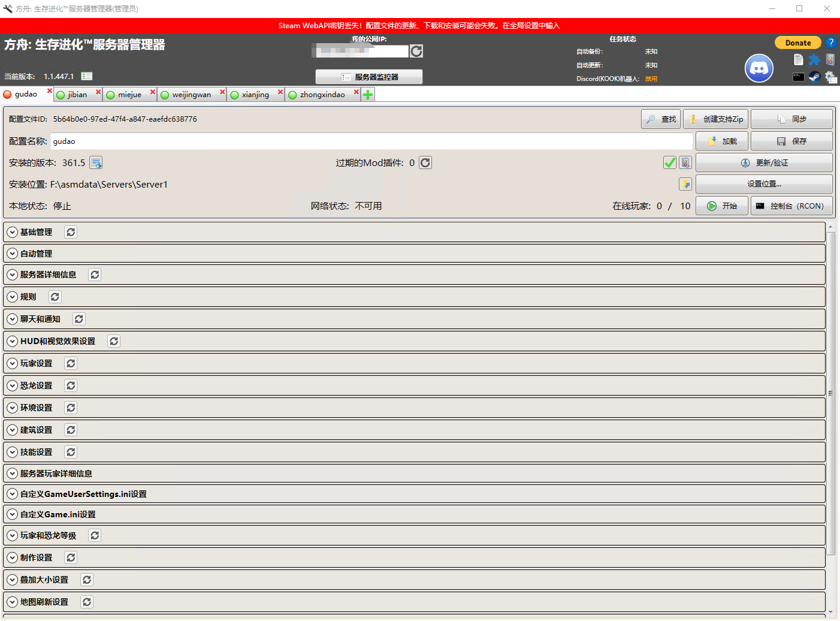Viewport: 840px width, 621px height.
Task: Refresh the public IP address
Action: coord(416,52)
